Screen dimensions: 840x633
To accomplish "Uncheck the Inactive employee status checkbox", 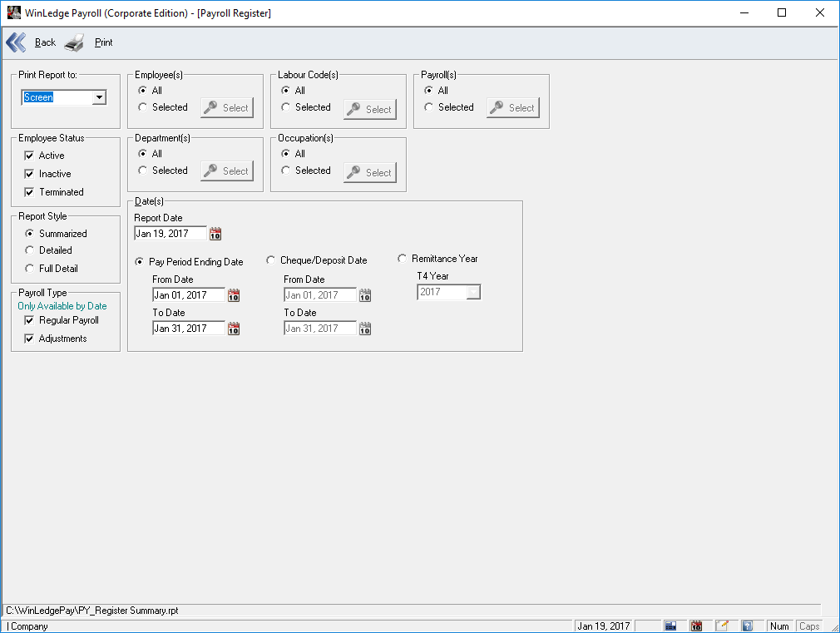I will point(30,174).
